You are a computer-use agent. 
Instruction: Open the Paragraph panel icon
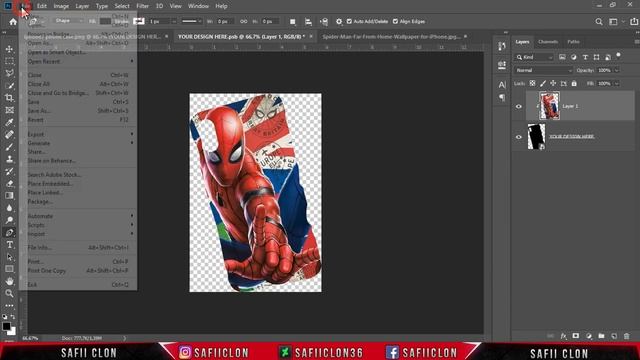[x=502, y=98]
